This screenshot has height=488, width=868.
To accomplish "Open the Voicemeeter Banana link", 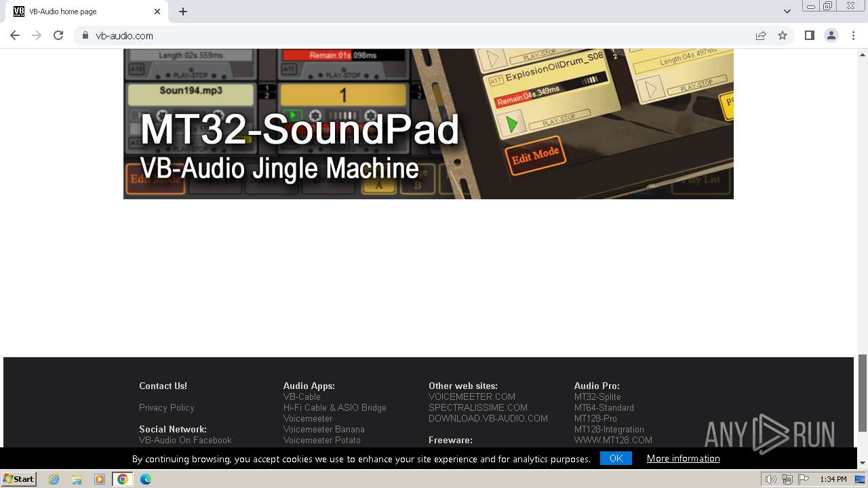I will point(324,429).
